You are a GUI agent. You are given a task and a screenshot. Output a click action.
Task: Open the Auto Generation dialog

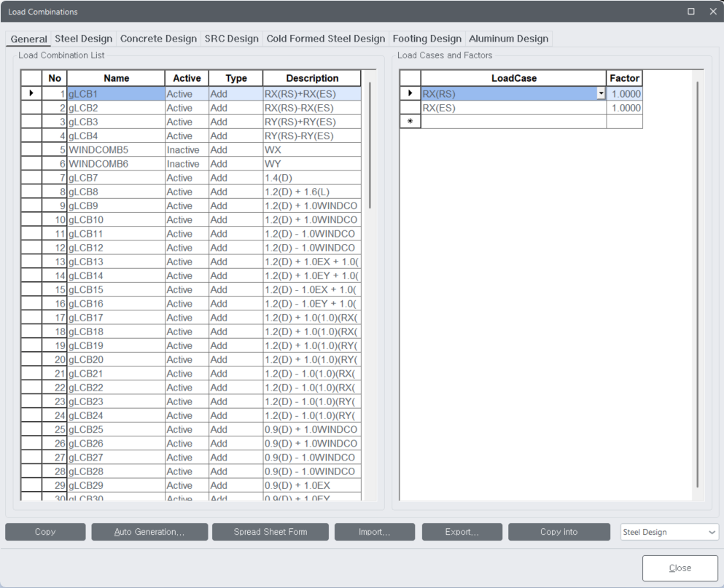pyautogui.click(x=149, y=532)
